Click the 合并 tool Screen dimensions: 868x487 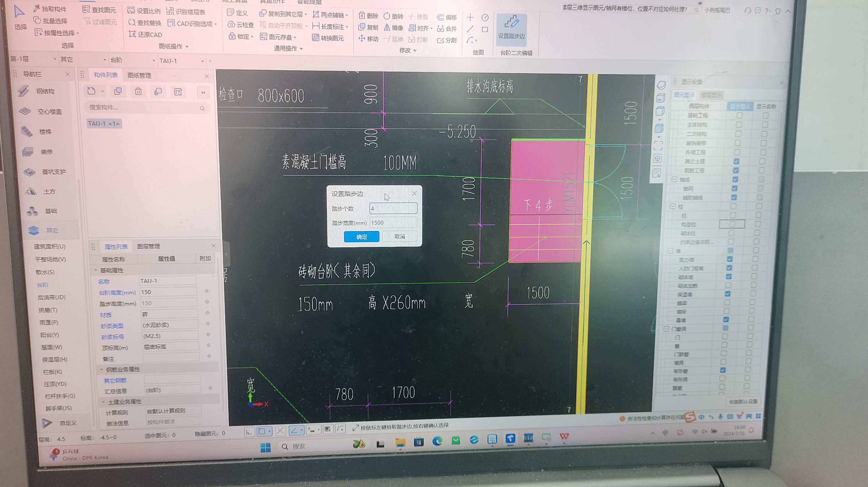447,29
